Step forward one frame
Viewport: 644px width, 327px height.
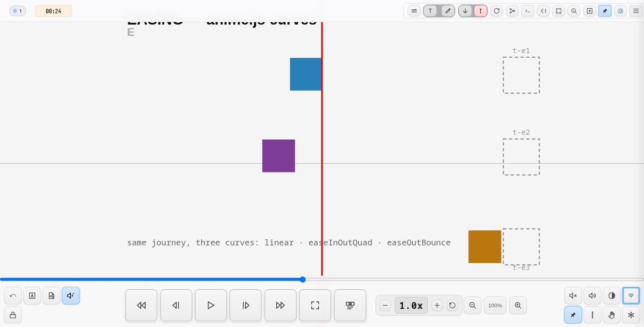tap(246, 305)
